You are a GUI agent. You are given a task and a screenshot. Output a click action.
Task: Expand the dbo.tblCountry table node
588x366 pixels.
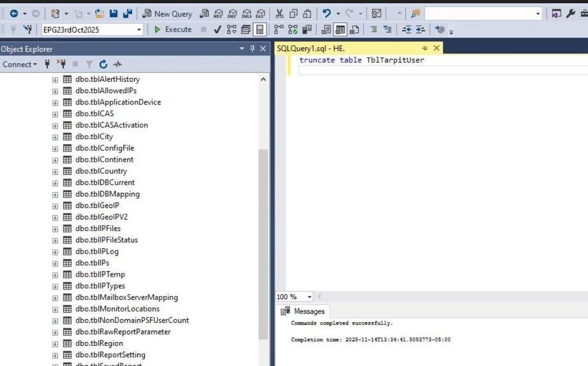pos(55,171)
